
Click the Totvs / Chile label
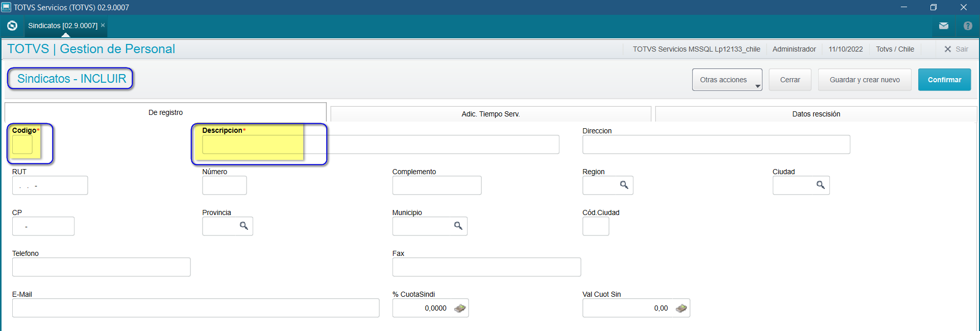click(895, 49)
